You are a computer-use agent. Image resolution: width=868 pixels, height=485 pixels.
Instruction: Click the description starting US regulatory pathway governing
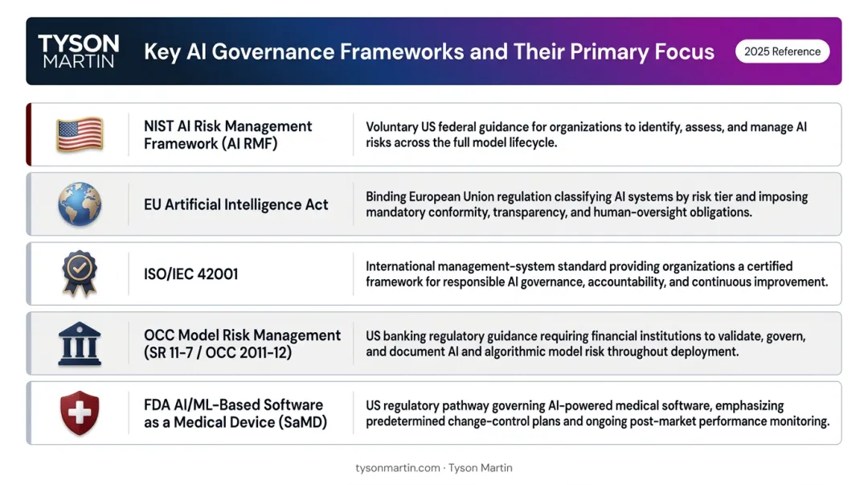click(x=598, y=413)
